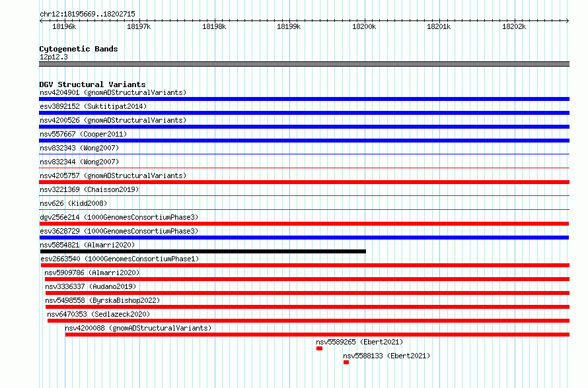
Task: Open nsv5498558 (ByrskaBishop2022) entry
Action: tap(102, 300)
